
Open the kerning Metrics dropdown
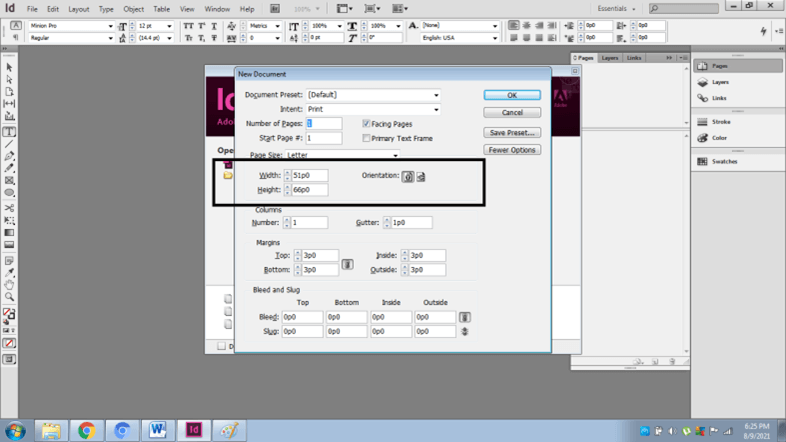coord(277,26)
